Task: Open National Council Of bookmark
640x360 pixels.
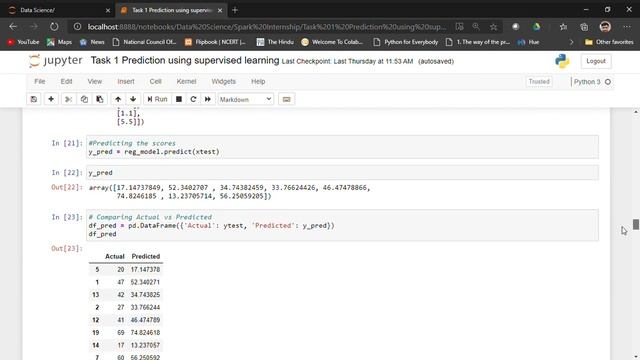Action: click(144, 42)
